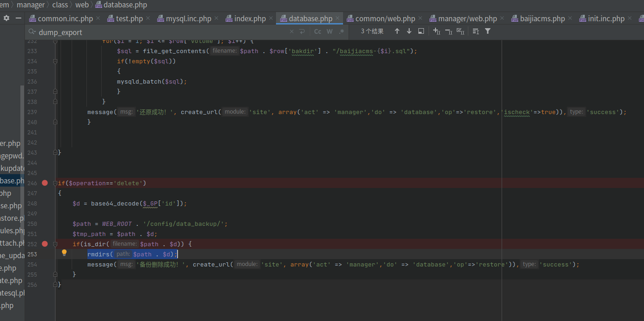The height and width of the screenshot is (321, 644).
Task: Click '还原成功' message string on line 239
Action: pyautogui.click(x=156, y=112)
